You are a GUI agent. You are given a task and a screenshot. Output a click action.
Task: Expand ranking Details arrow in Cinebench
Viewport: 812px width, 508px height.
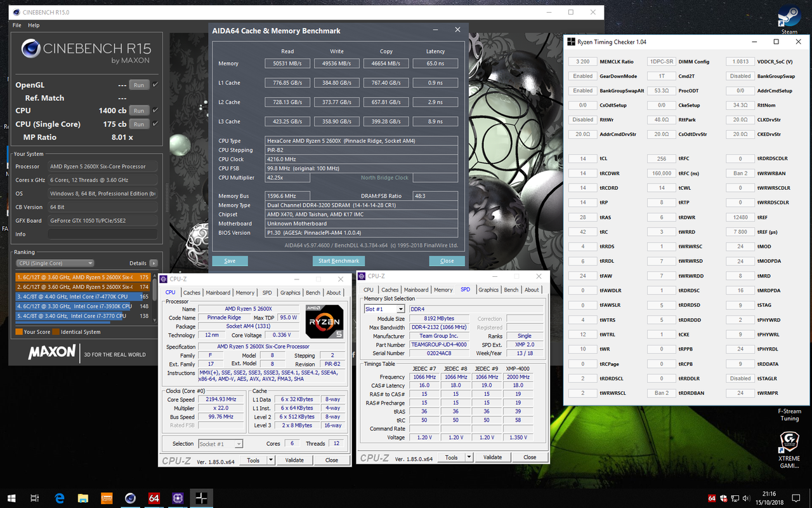pyautogui.click(x=154, y=263)
